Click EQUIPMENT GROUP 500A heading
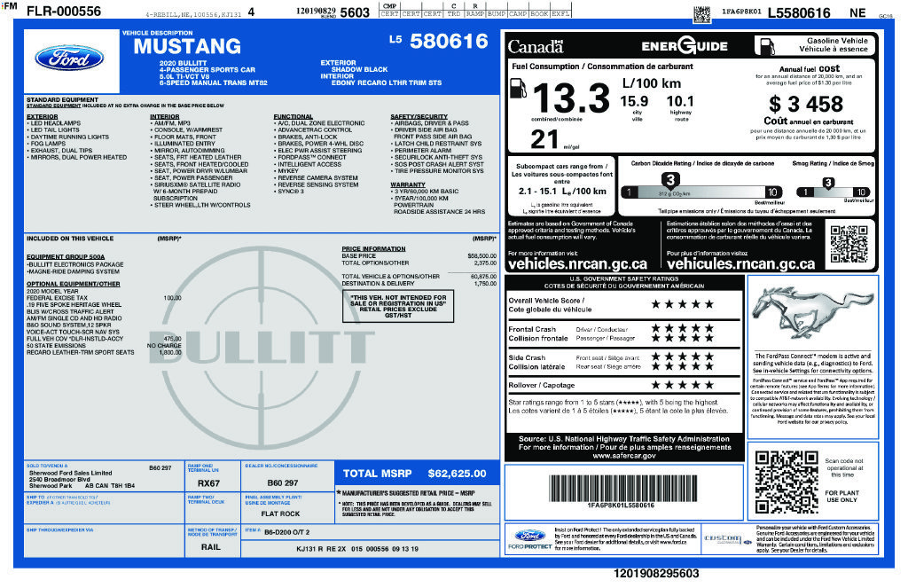Screen dimensions: 908x588 point(66,256)
